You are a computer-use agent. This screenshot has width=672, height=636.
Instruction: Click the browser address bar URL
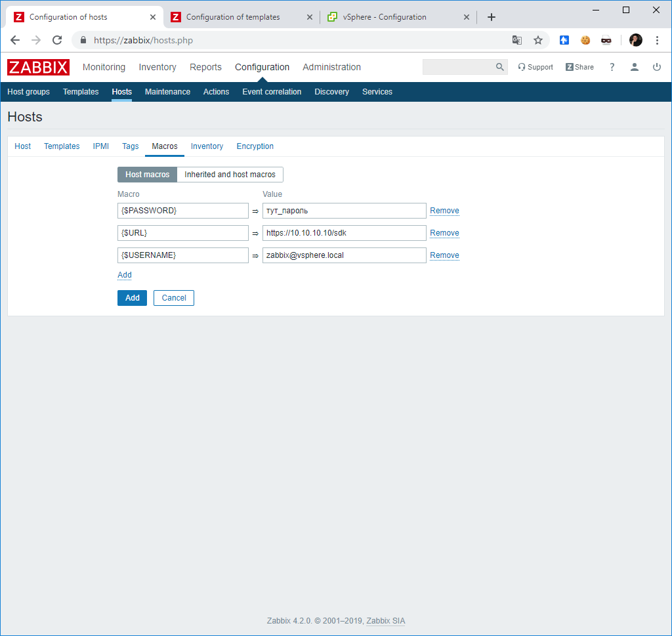[143, 40]
